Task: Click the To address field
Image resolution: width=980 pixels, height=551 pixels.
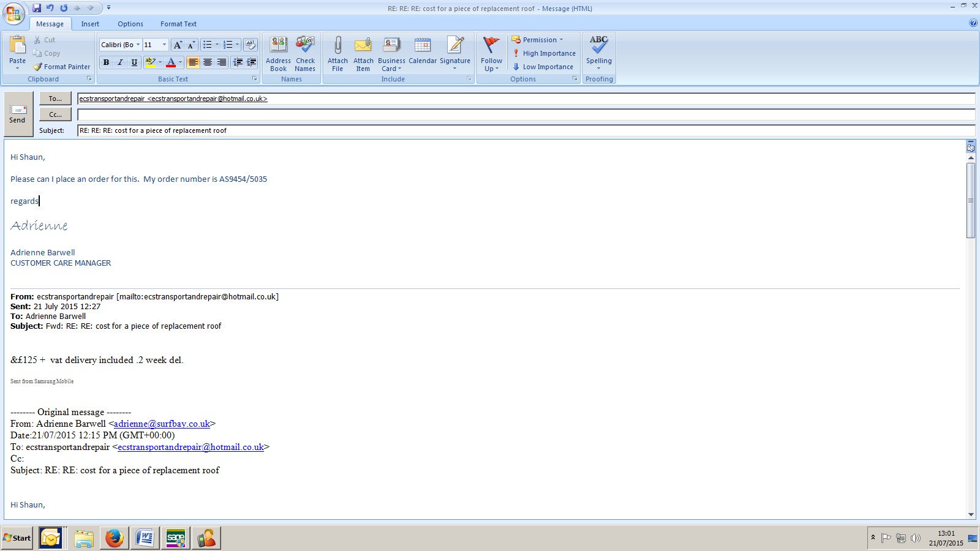Action: (x=526, y=99)
